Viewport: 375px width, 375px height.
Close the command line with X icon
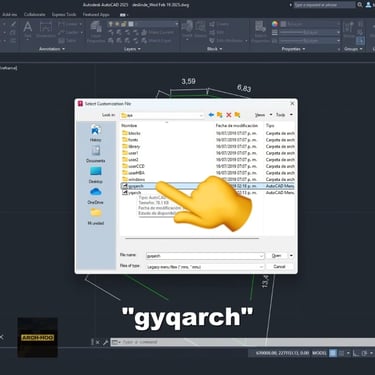(x=98, y=342)
